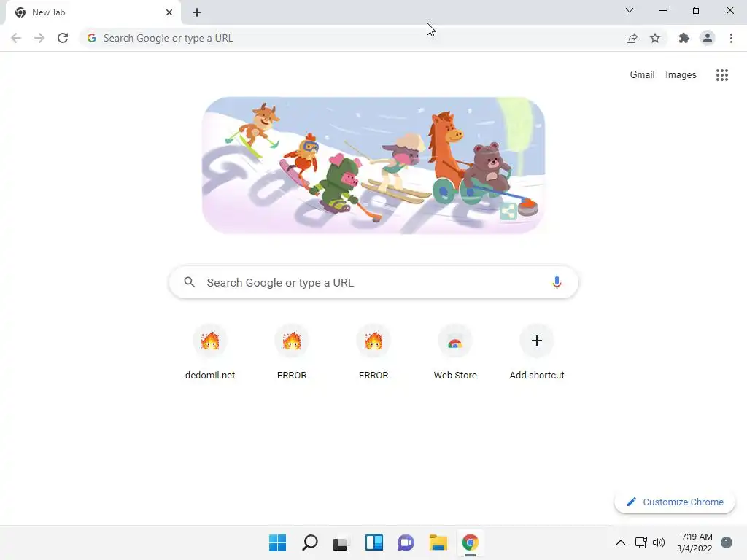This screenshot has height=560, width=747.
Task: Open Windows taskbar search
Action: [309, 542]
